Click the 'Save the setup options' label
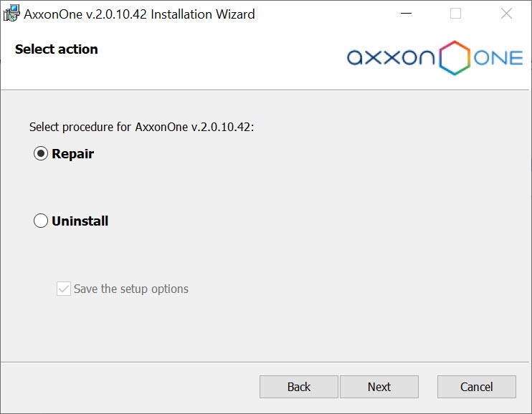Screen dimensions: 532x414 pos(131,289)
